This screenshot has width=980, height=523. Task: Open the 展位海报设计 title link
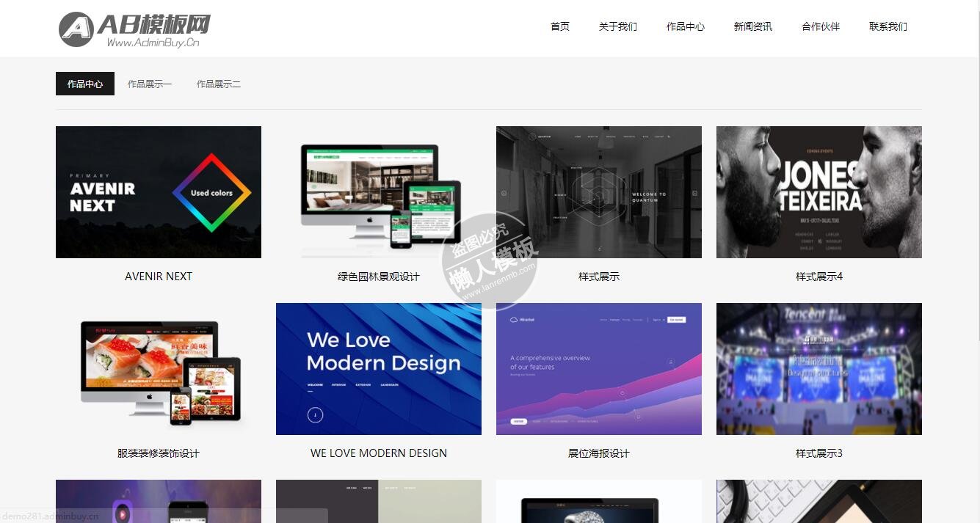point(599,453)
